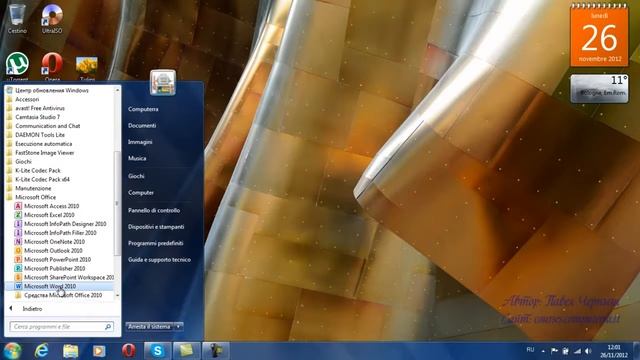
Task: Open Opera from the taskbar
Action: pos(129,351)
